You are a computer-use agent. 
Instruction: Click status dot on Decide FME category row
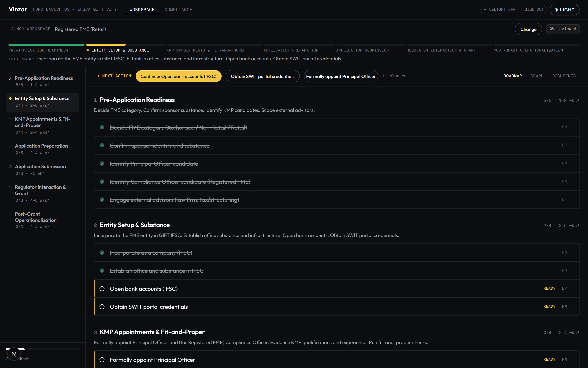[x=573, y=127]
